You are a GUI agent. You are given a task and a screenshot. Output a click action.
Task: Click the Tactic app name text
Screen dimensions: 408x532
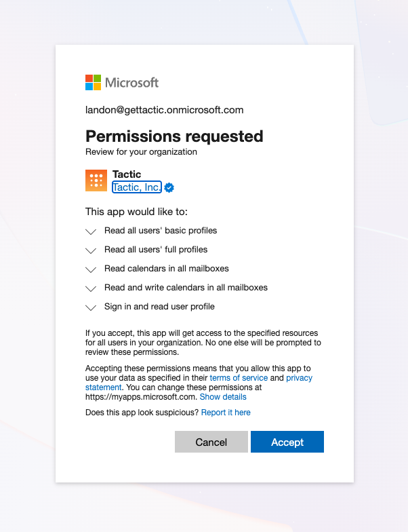coord(127,174)
